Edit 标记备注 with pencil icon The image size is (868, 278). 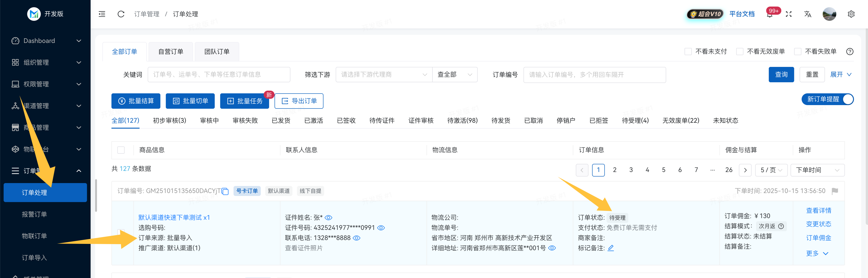click(611, 248)
